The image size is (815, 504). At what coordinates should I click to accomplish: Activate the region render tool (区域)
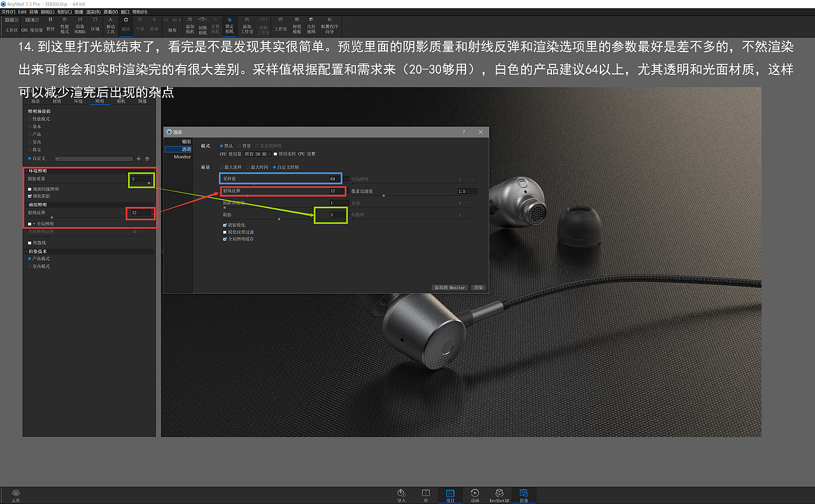[95, 25]
